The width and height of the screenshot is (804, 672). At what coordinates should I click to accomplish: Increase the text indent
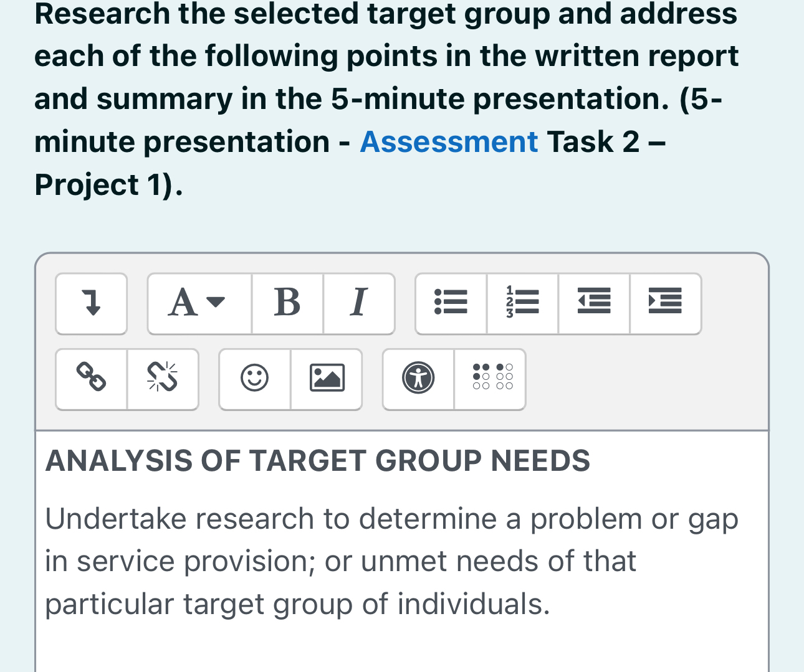tap(666, 303)
